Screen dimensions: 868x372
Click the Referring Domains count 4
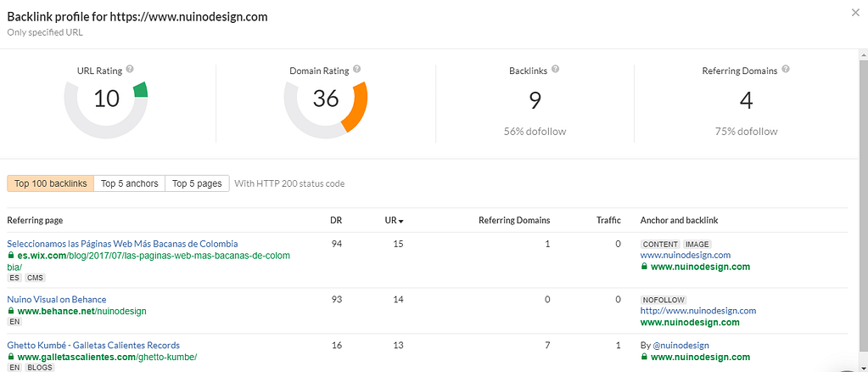point(746,101)
